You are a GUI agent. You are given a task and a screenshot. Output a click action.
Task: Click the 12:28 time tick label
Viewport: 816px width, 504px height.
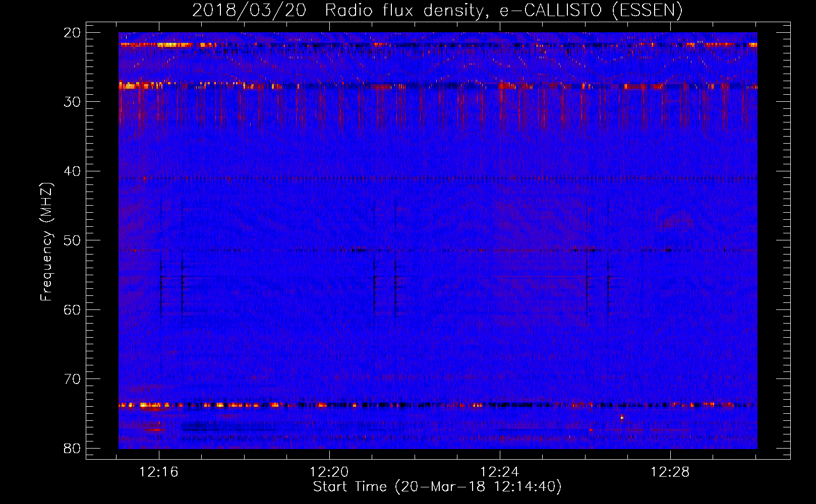[670, 472]
